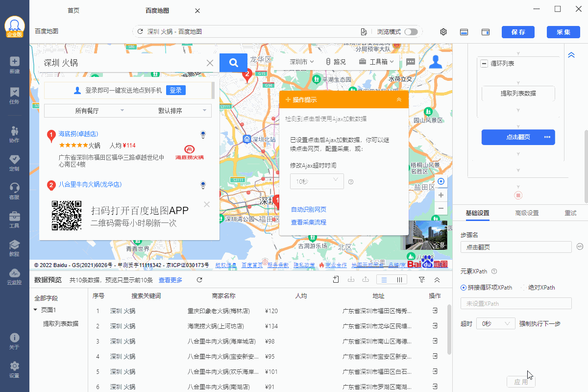This screenshot has width=588, height=392.
Task: Refresh the 数据预览 data preview
Action: click(x=199, y=280)
